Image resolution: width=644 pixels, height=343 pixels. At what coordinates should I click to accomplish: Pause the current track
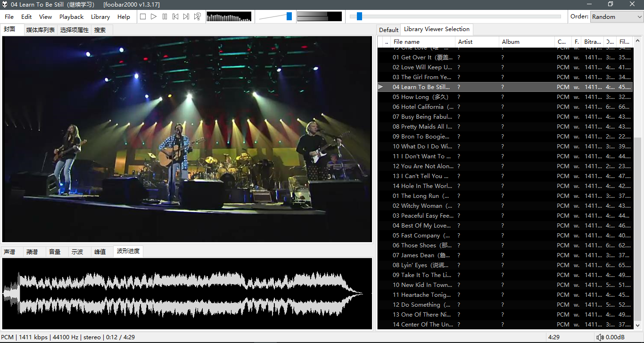tap(165, 16)
